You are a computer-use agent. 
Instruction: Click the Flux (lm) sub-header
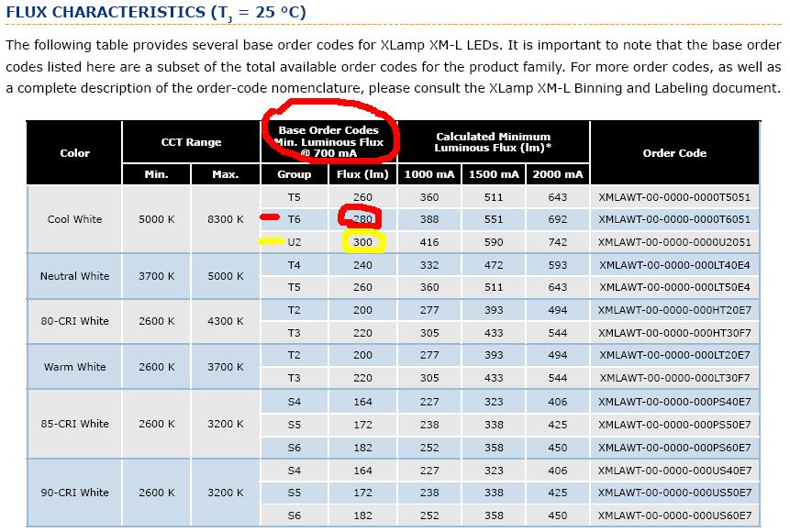pos(362,174)
